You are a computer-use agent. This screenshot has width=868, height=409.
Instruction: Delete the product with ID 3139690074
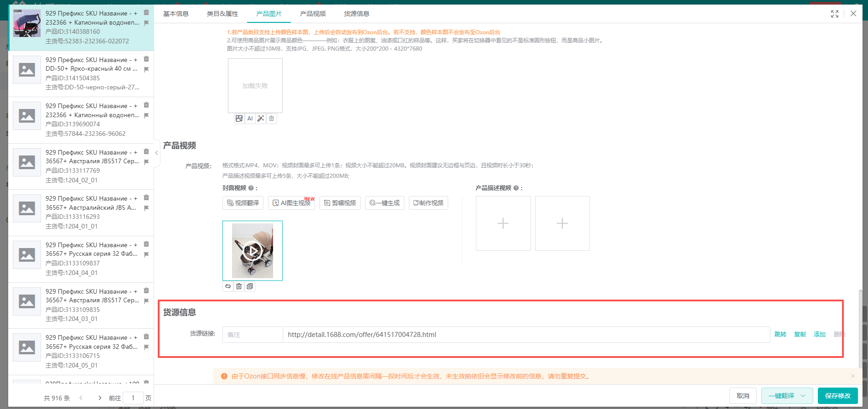pyautogui.click(x=146, y=105)
